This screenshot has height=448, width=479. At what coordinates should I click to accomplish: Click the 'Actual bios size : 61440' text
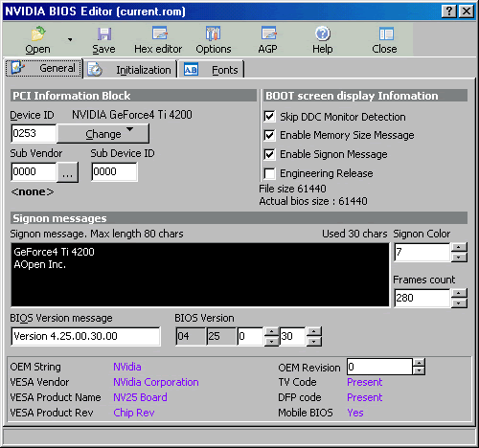(x=313, y=201)
